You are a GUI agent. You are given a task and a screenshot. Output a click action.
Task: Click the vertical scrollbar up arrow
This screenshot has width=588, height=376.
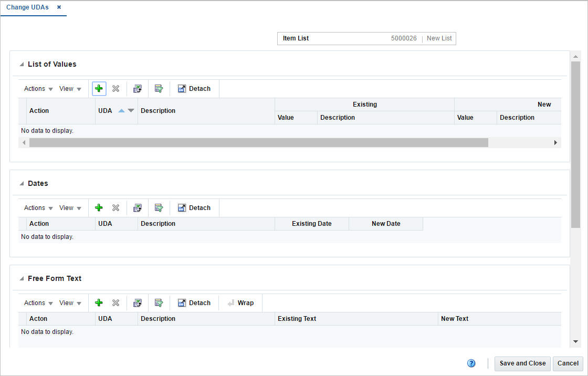point(575,56)
